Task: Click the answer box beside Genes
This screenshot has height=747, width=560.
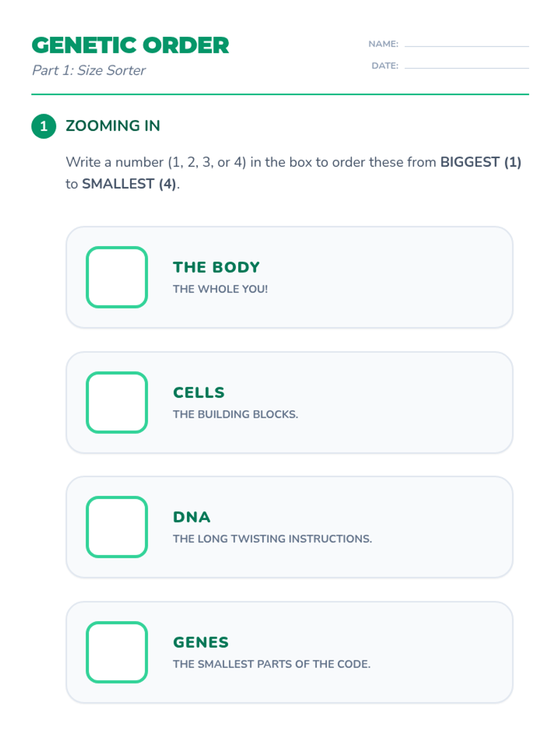Action: pos(117,652)
